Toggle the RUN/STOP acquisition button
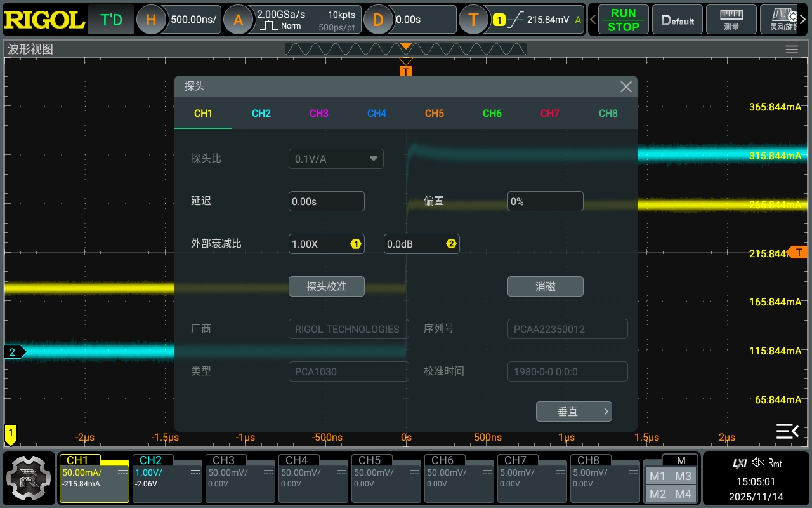Viewport: 812px width, 508px height. point(623,20)
